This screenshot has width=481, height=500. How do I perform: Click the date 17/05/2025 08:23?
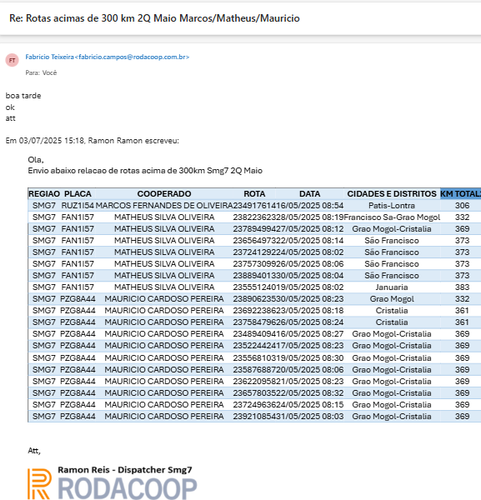click(x=310, y=345)
